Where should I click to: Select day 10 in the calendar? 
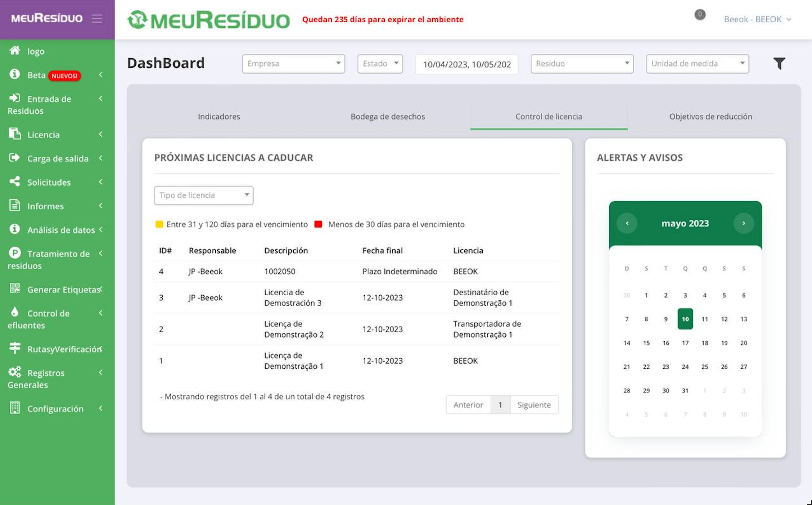click(x=685, y=319)
